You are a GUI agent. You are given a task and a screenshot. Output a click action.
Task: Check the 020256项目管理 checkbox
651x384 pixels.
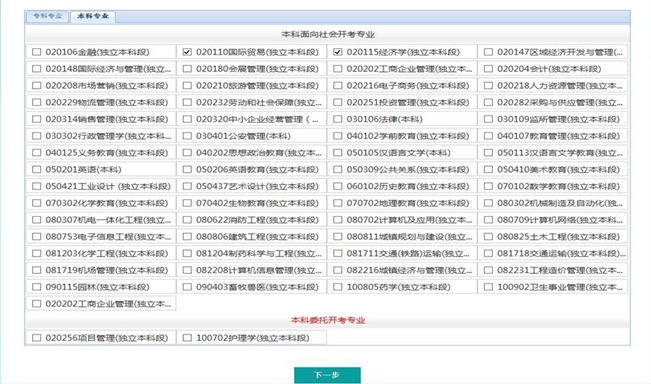(37, 338)
